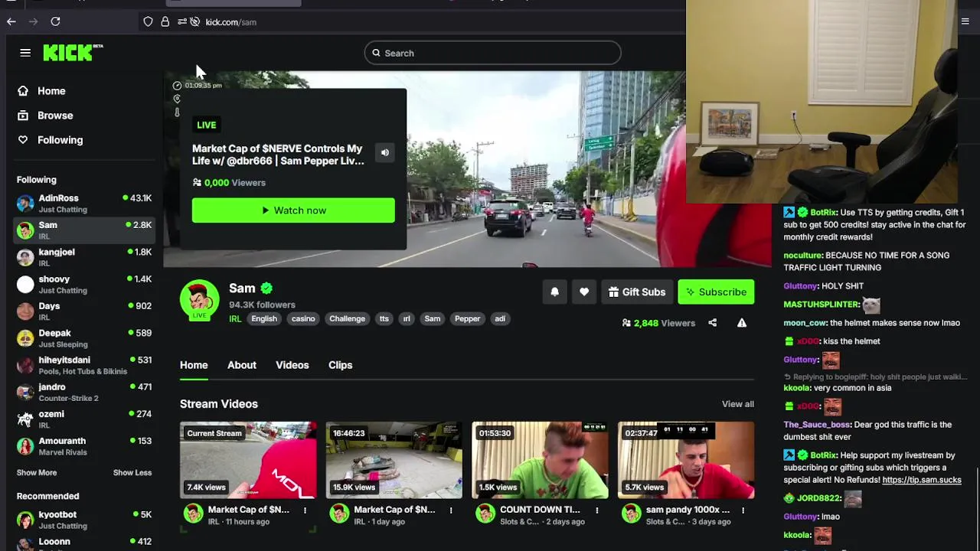The width and height of the screenshot is (980, 551).
Task: Click View all stream videos
Action: (x=738, y=404)
